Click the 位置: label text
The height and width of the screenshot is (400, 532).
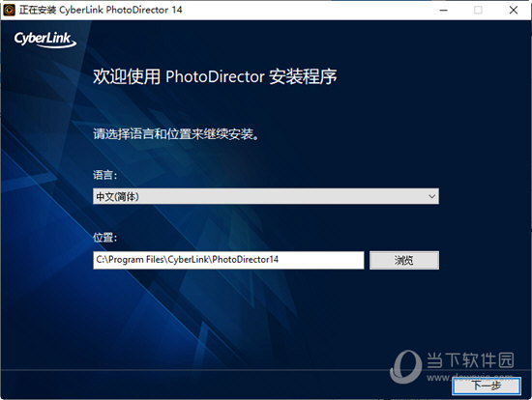(x=104, y=238)
